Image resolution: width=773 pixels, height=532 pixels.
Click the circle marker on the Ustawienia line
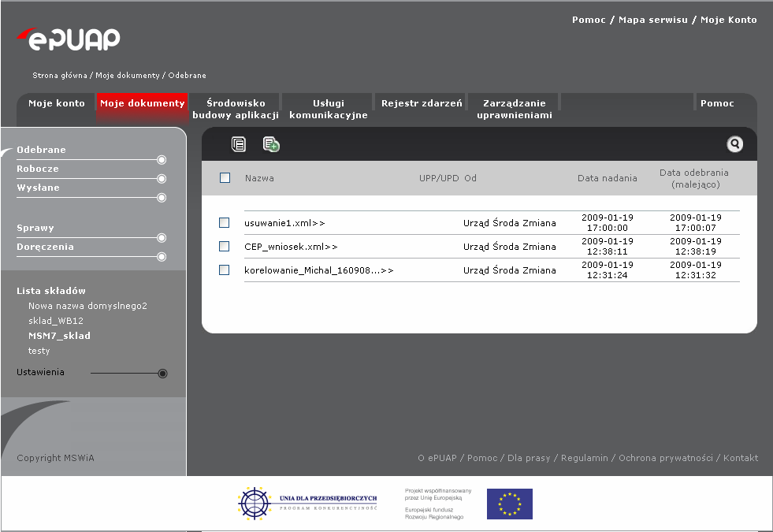[x=162, y=374]
